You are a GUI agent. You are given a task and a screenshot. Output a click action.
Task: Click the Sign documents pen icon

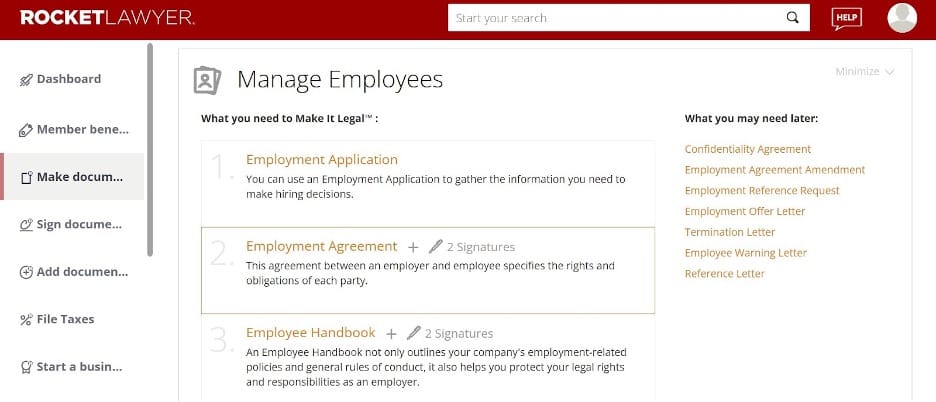(x=26, y=225)
